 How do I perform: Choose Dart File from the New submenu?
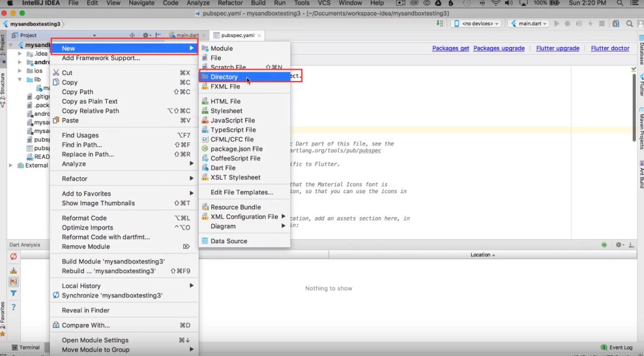click(244, 168)
